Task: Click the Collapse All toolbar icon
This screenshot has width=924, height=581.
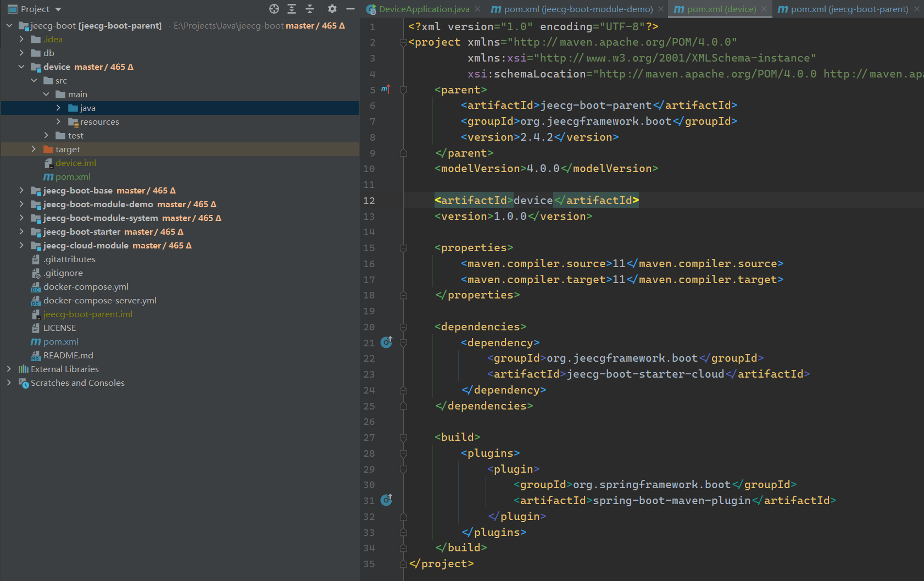Action: click(310, 9)
